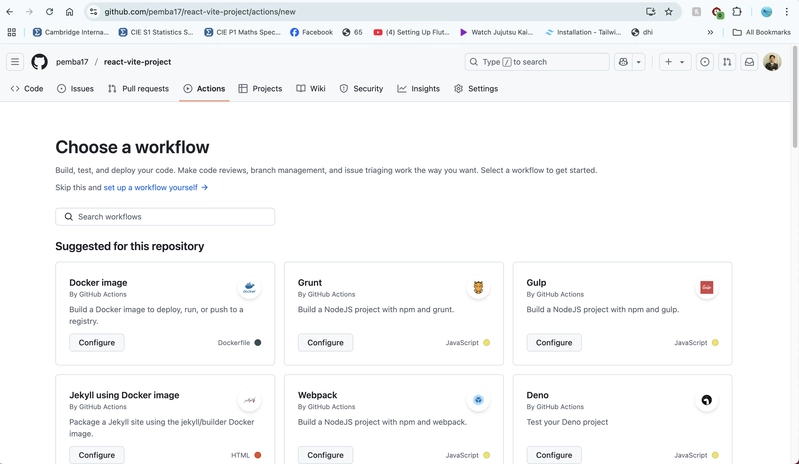This screenshot has width=799, height=464.
Task: Open the repository Settings tab
Action: pyautogui.click(x=476, y=89)
